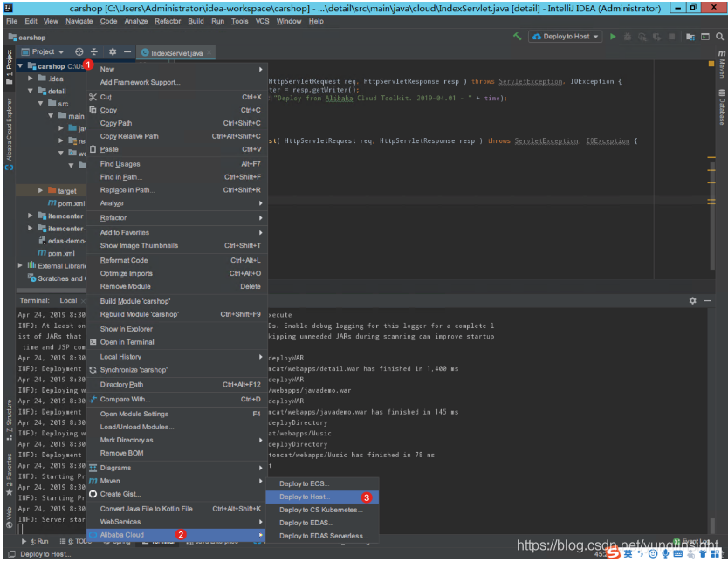Click the Build project hammer icon
The height and width of the screenshot is (562, 728).
click(x=517, y=36)
